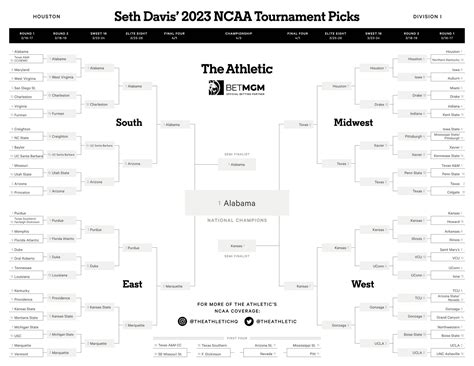
Task: Select The Athletic logo text
Action: click(237, 69)
